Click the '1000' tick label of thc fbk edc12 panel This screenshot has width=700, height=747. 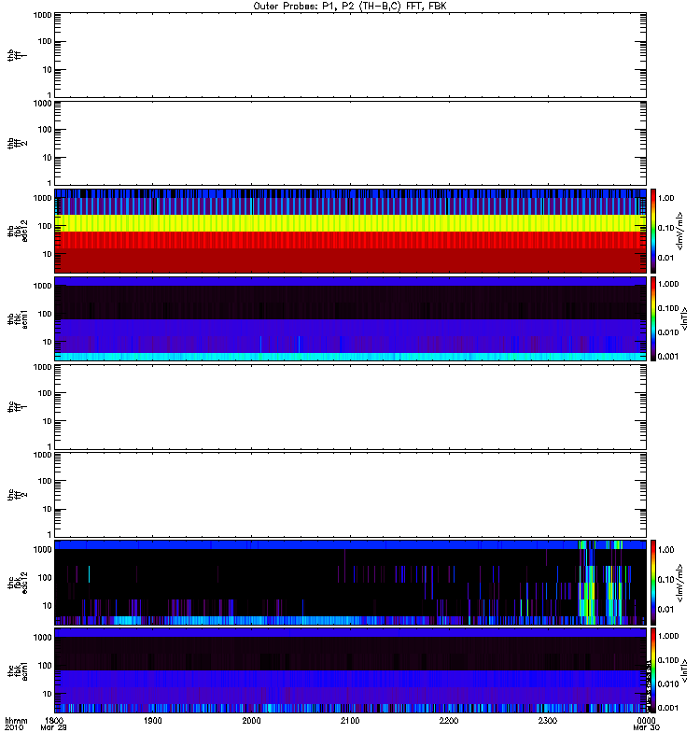pos(42,550)
